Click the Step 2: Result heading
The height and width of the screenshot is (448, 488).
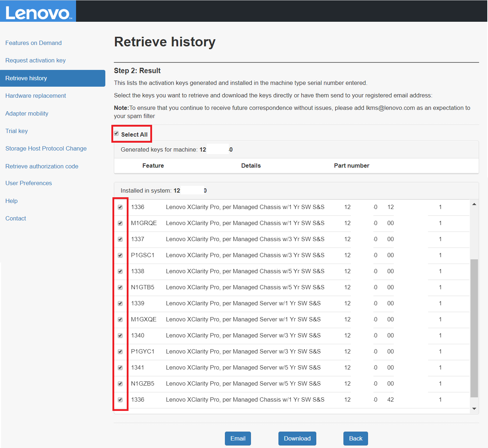(137, 71)
